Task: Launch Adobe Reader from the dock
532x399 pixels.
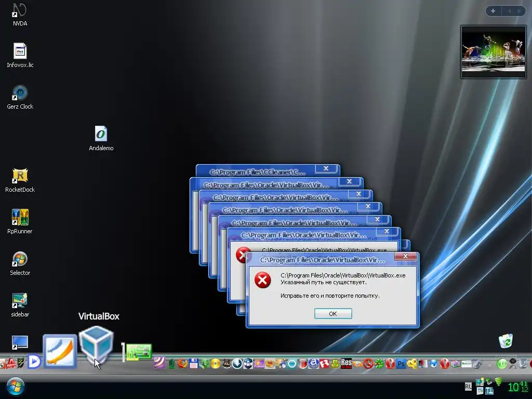Action: click(10, 363)
